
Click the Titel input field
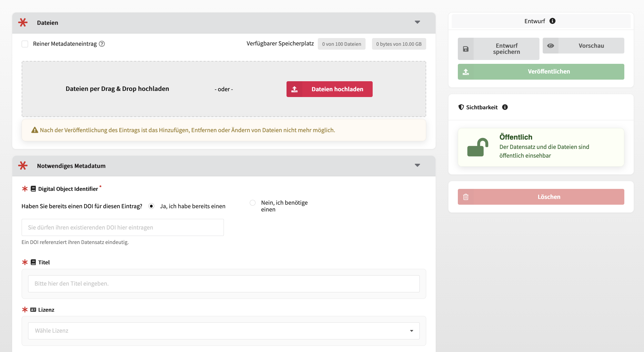coord(224,284)
